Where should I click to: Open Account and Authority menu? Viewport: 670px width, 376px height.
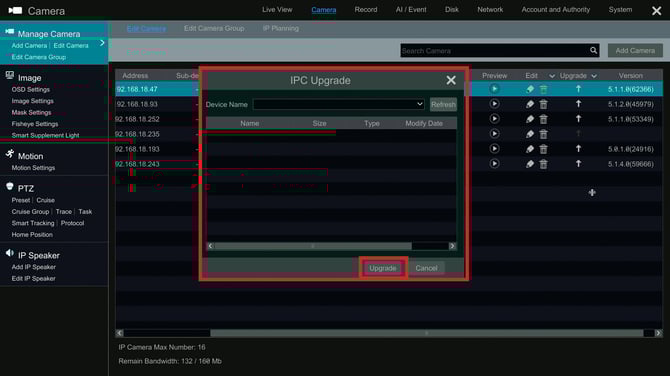[555, 9]
